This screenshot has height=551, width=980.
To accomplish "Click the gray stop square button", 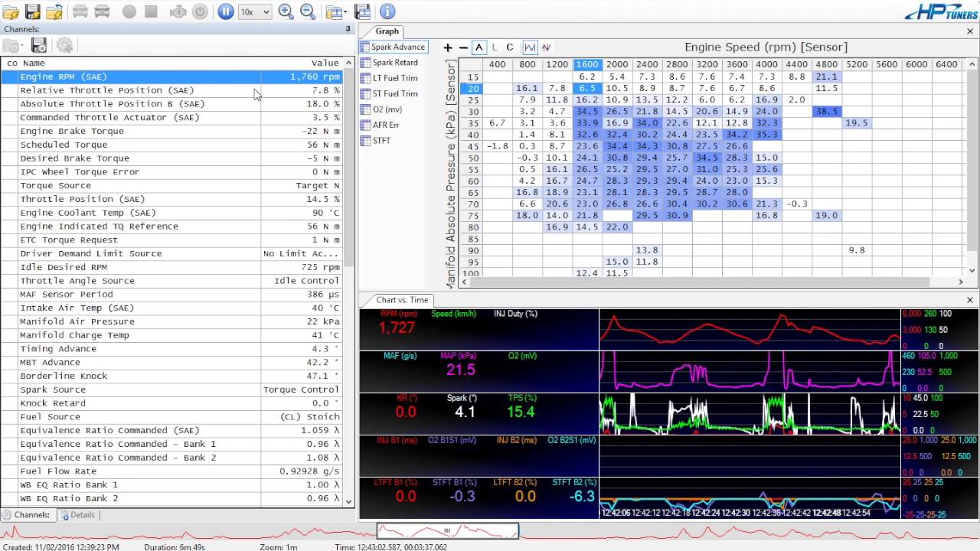I will tap(151, 11).
